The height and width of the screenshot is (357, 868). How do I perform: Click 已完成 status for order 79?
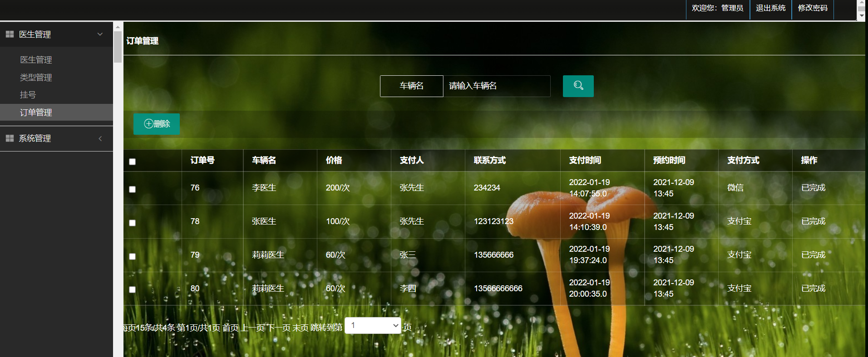[813, 255]
